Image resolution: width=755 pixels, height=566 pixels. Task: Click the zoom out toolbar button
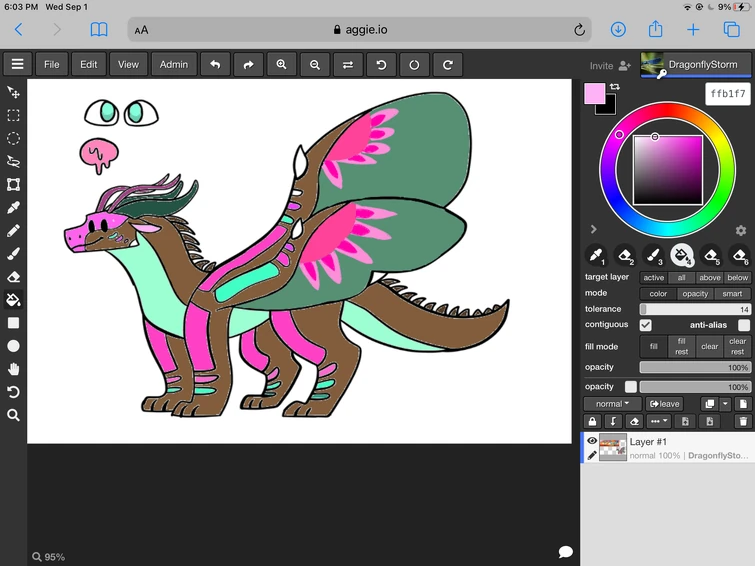315,65
